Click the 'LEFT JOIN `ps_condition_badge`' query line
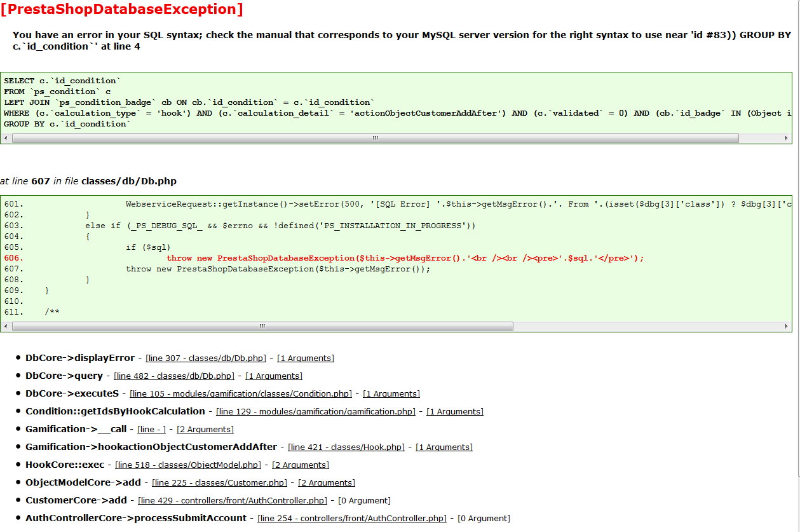The image size is (800, 532). (189, 102)
